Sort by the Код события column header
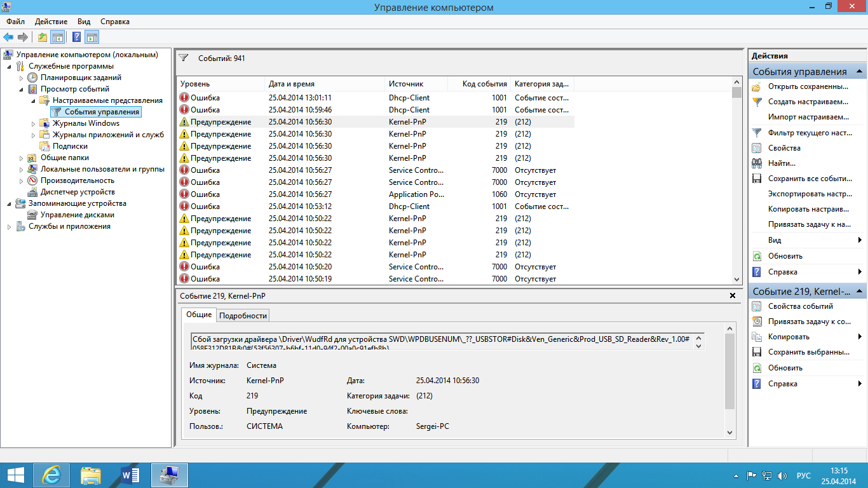 479,84
